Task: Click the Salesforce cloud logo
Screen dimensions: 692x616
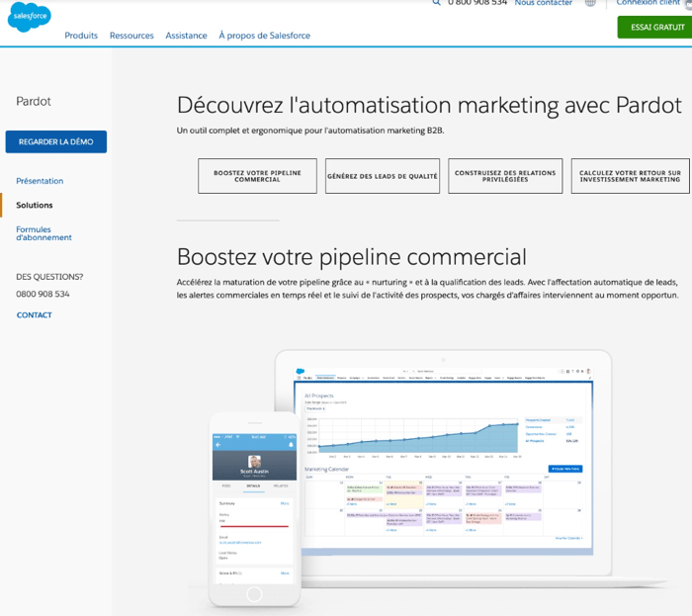Action: [30, 17]
